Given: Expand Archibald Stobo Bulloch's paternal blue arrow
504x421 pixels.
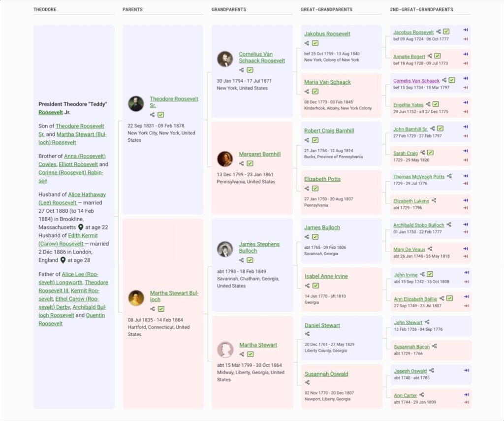Looking at the screenshot, I should tap(466, 224).
